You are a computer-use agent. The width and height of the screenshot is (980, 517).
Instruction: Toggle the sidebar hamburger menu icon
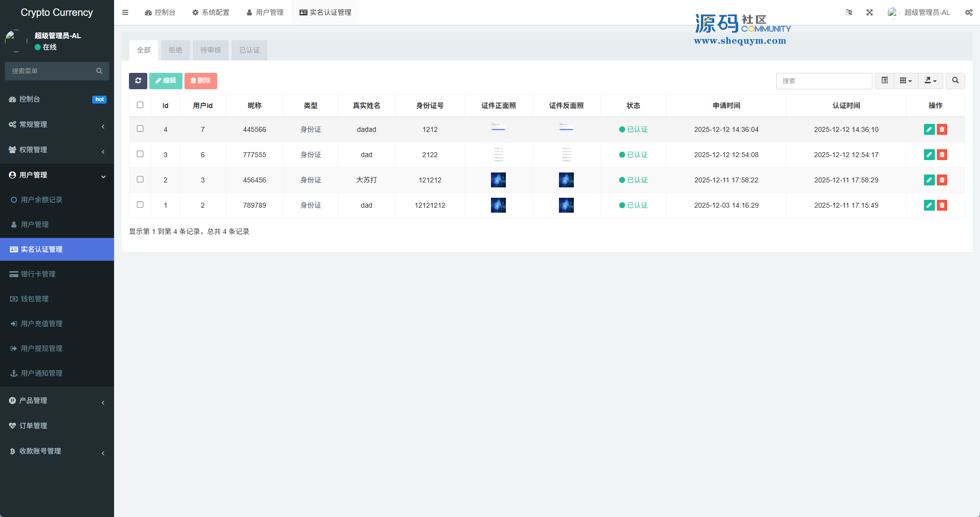(125, 12)
